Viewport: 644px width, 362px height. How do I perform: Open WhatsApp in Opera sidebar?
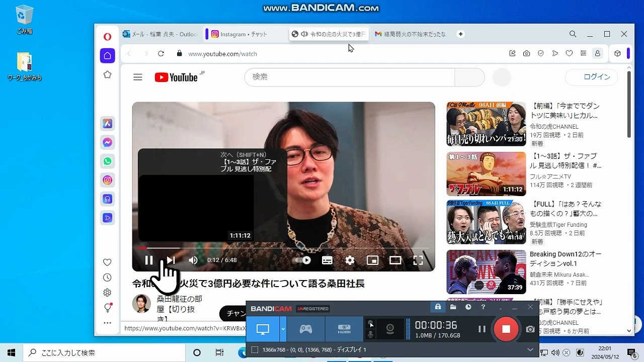(x=107, y=161)
